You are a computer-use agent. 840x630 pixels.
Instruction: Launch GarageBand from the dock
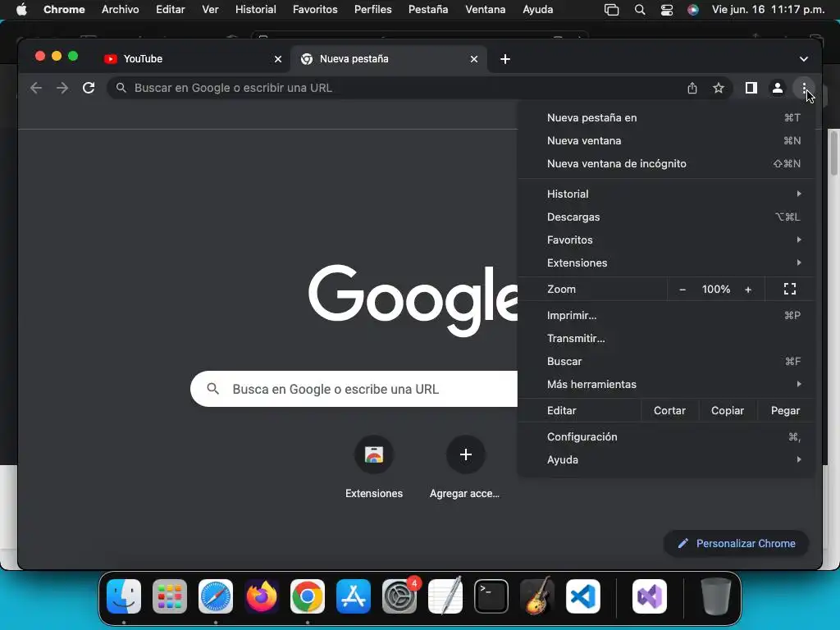[536, 596]
